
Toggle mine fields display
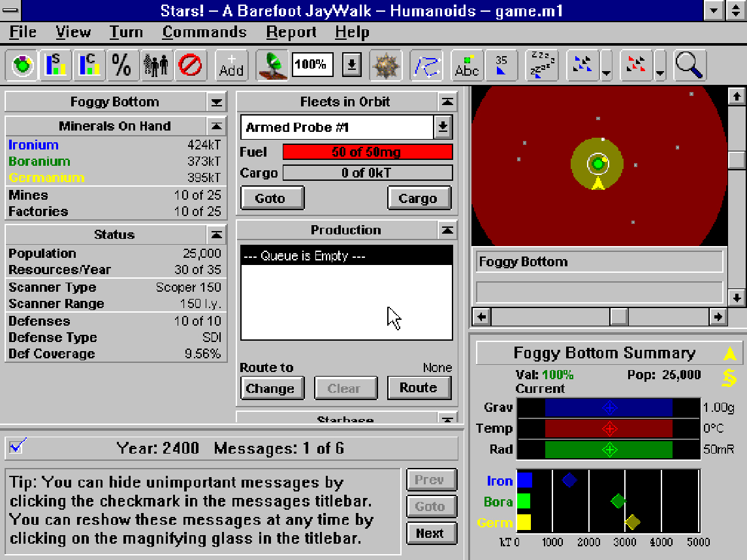click(x=386, y=65)
